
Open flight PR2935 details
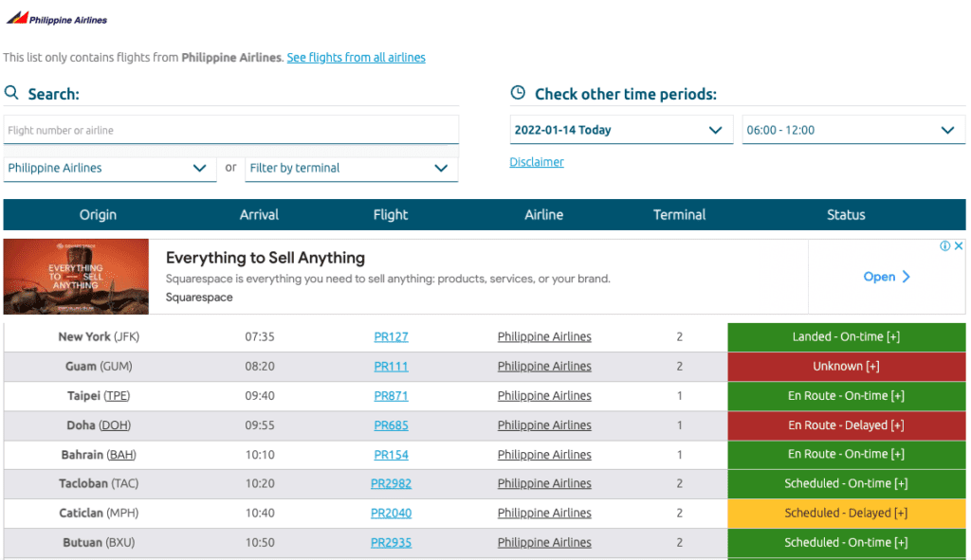pos(391,543)
